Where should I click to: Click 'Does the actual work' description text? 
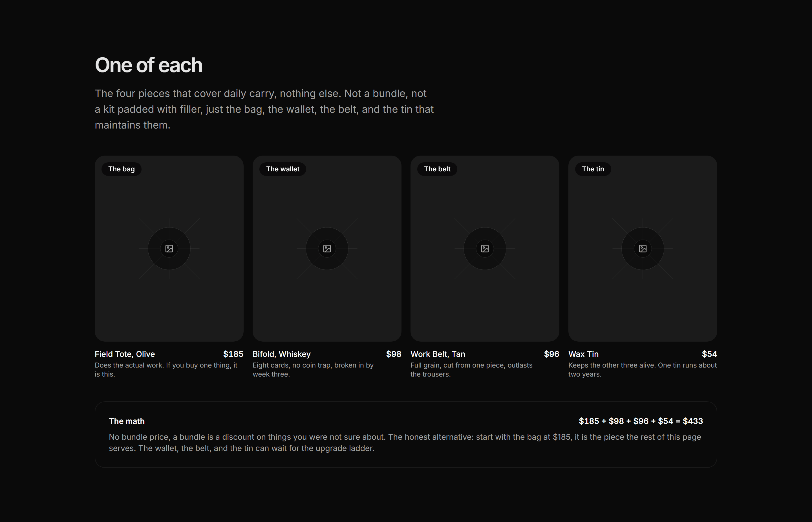pyautogui.click(x=166, y=370)
